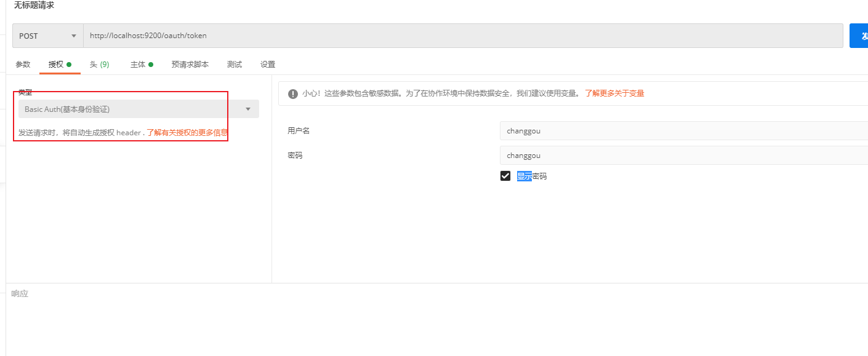Click the 响应 section label
The height and width of the screenshot is (356, 868).
[20, 294]
